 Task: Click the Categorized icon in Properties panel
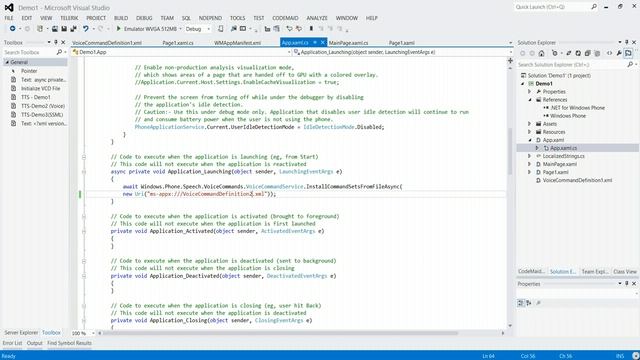[x=521, y=303]
